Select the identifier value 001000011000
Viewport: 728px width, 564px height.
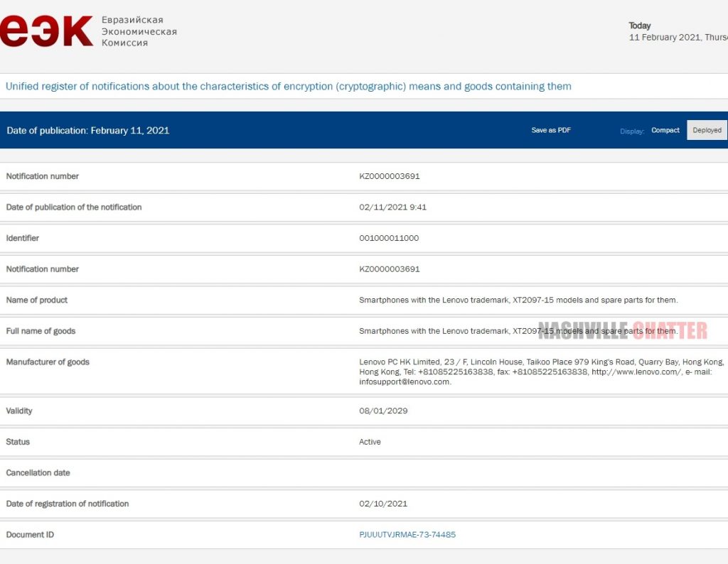pyautogui.click(x=389, y=238)
